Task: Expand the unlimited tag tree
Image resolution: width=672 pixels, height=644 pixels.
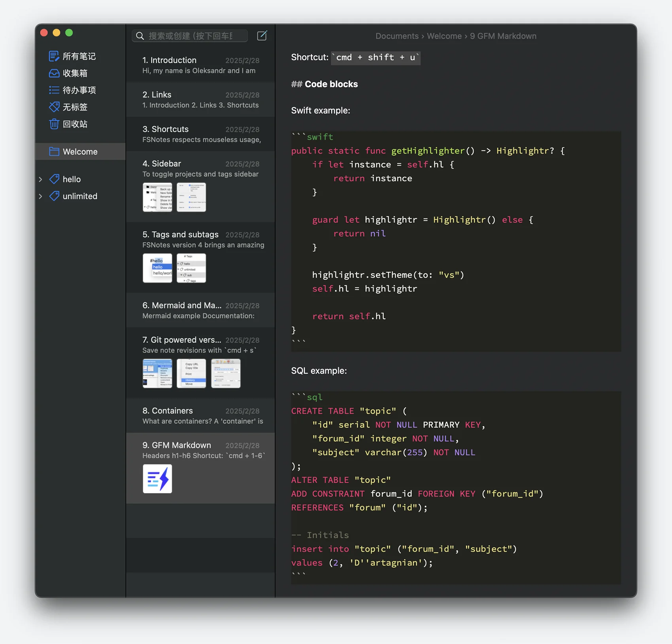Action: click(40, 196)
